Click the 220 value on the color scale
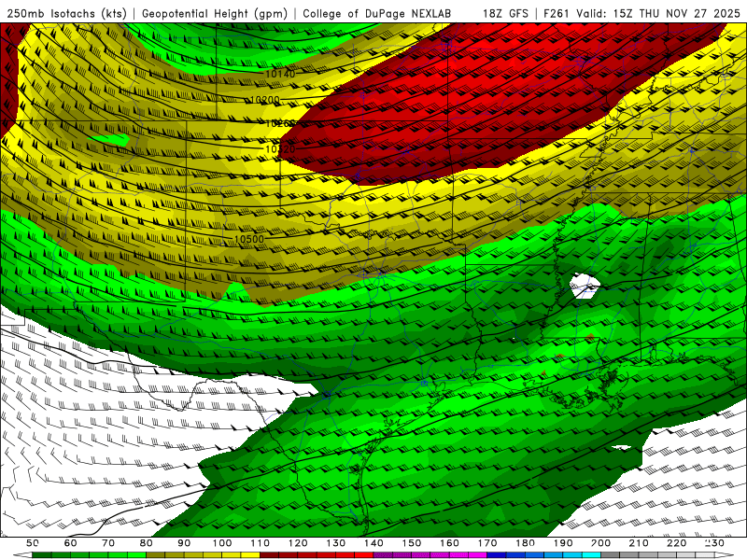Screen dimensions: 747x560 tap(676, 543)
